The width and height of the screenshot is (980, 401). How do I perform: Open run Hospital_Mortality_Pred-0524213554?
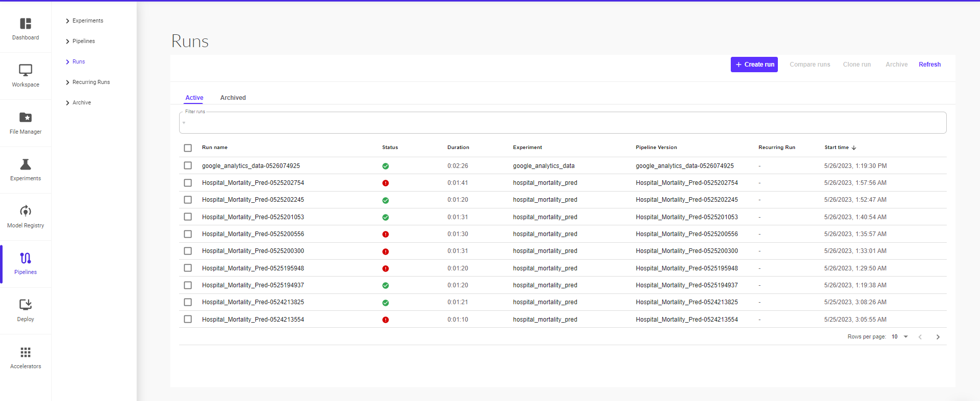(253, 320)
